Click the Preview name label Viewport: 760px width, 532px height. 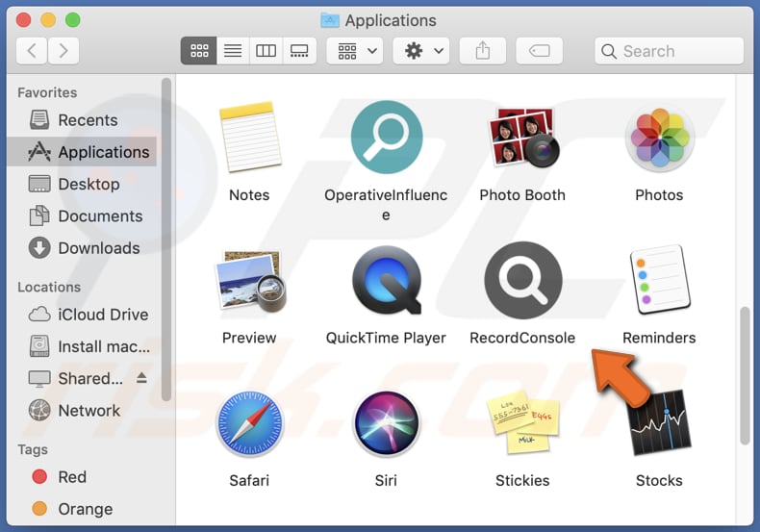[x=249, y=338]
